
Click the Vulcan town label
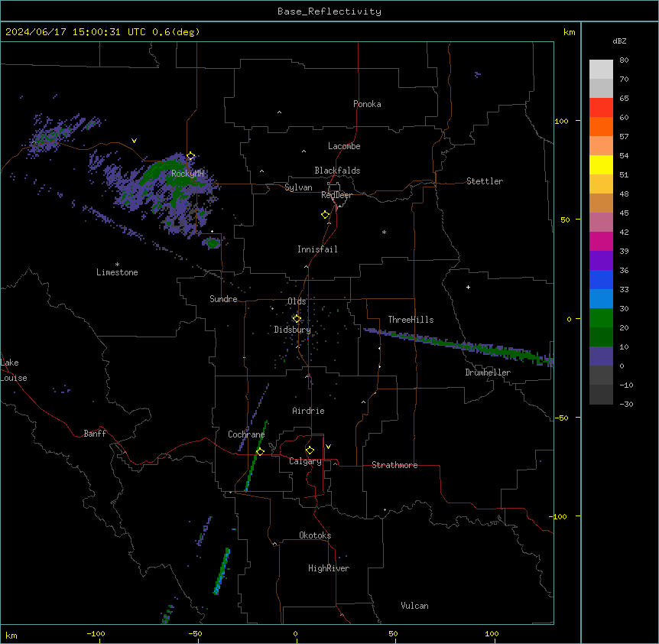414,606
